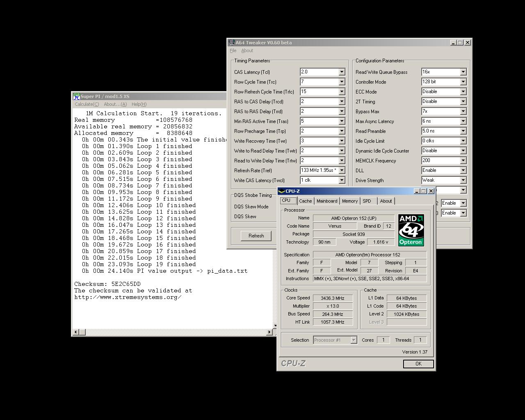Click the Voltage value 1.616 v
The height and width of the screenshot is (420, 525).
tap(381, 242)
